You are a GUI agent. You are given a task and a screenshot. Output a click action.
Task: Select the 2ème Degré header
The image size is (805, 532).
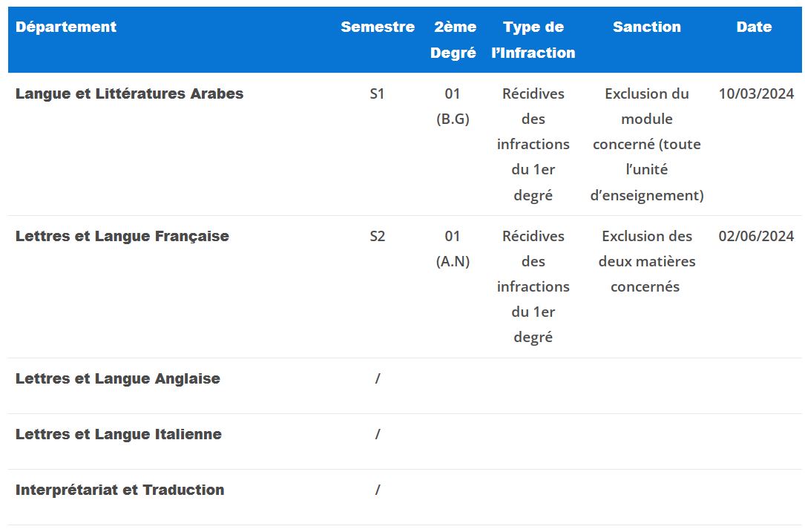[x=453, y=39]
